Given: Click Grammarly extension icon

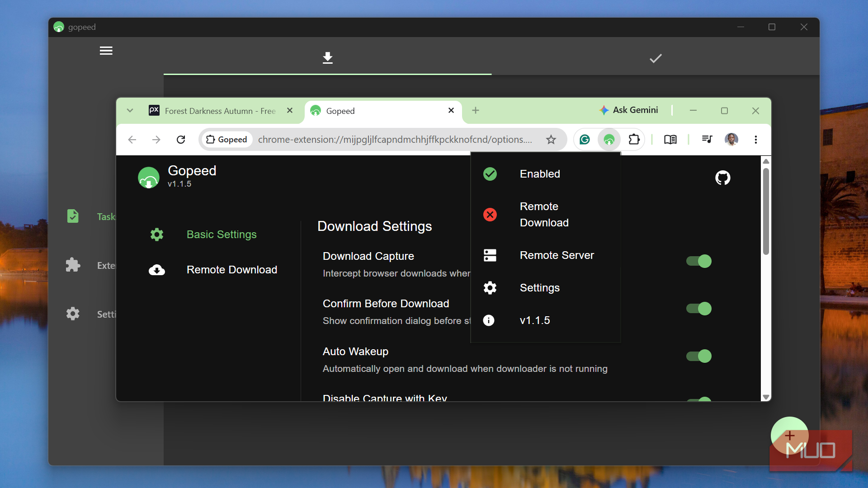Looking at the screenshot, I should point(585,140).
